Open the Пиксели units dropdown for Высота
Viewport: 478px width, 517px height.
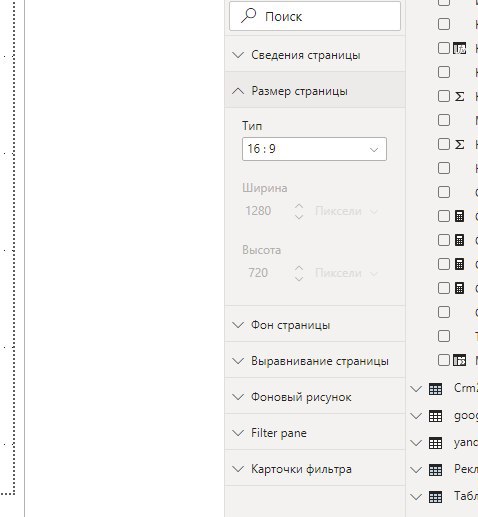pos(347,273)
